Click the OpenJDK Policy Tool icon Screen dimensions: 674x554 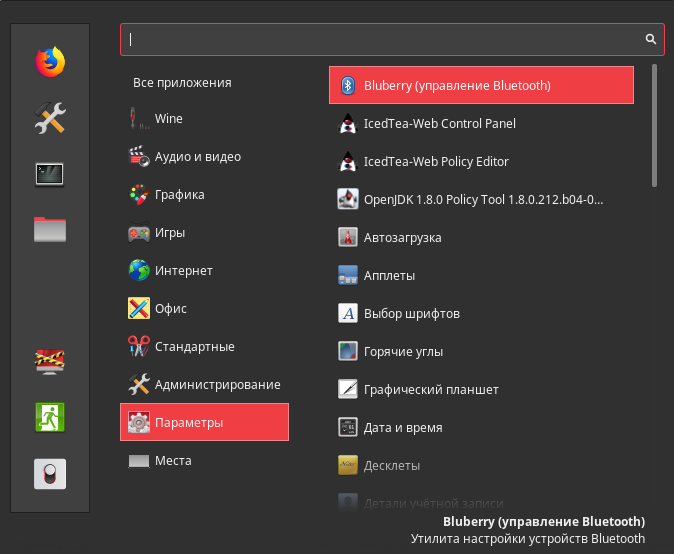348,199
